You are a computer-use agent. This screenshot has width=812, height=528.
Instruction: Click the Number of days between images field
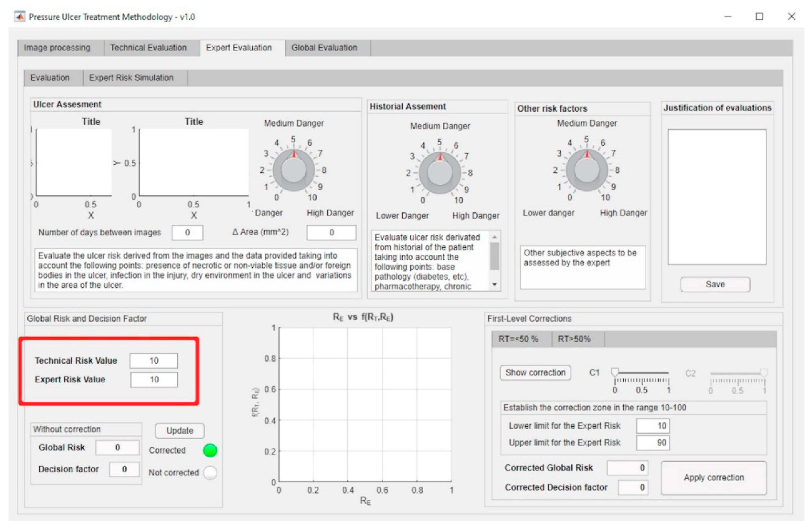[187, 233]
